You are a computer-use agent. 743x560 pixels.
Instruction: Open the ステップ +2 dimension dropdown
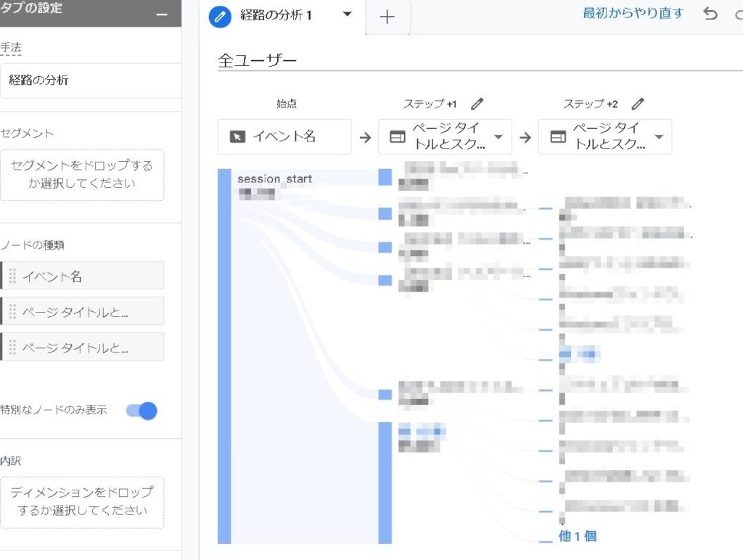pyautogui.click(x=659, y=137)
